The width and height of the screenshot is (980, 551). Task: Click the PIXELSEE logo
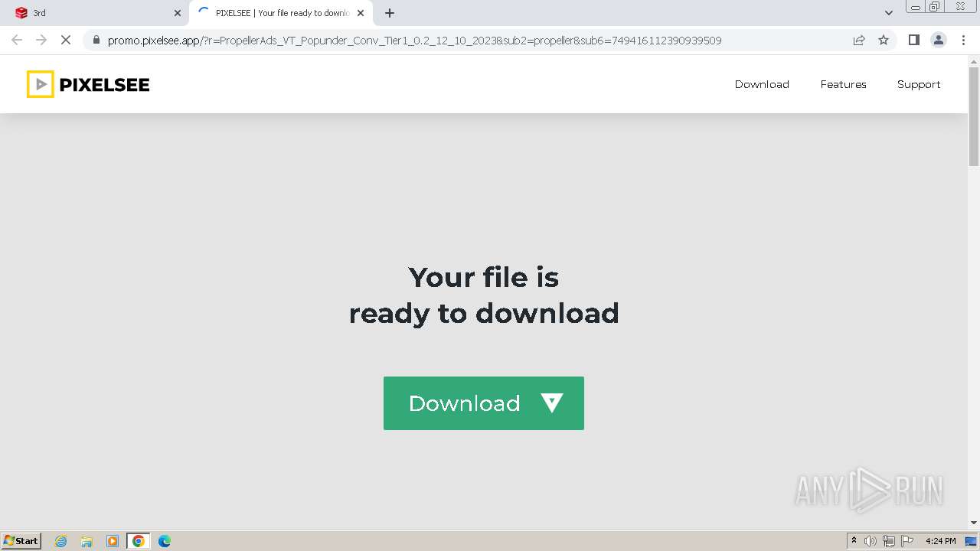click(88, 84)
